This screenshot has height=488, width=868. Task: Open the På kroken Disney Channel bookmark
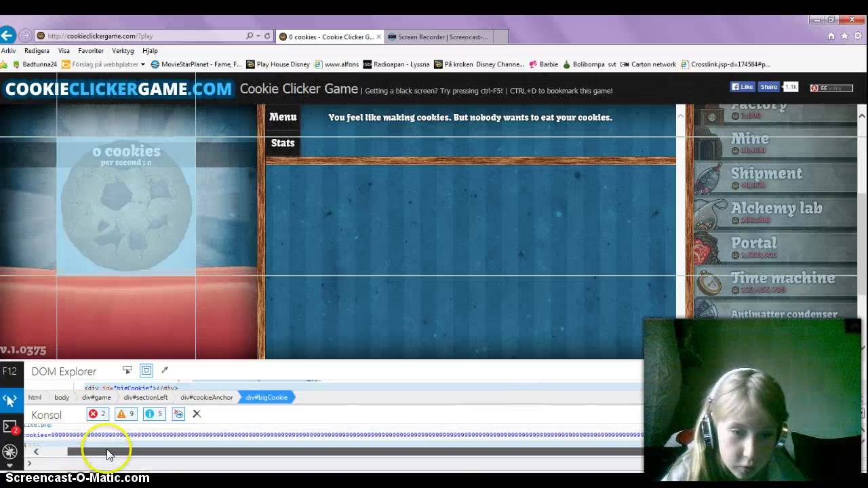[x=479, y=64]
